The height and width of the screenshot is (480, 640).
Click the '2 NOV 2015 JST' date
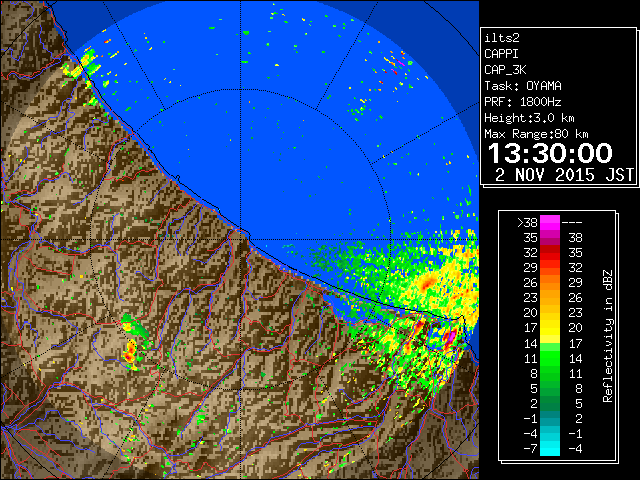pos(564,175)
